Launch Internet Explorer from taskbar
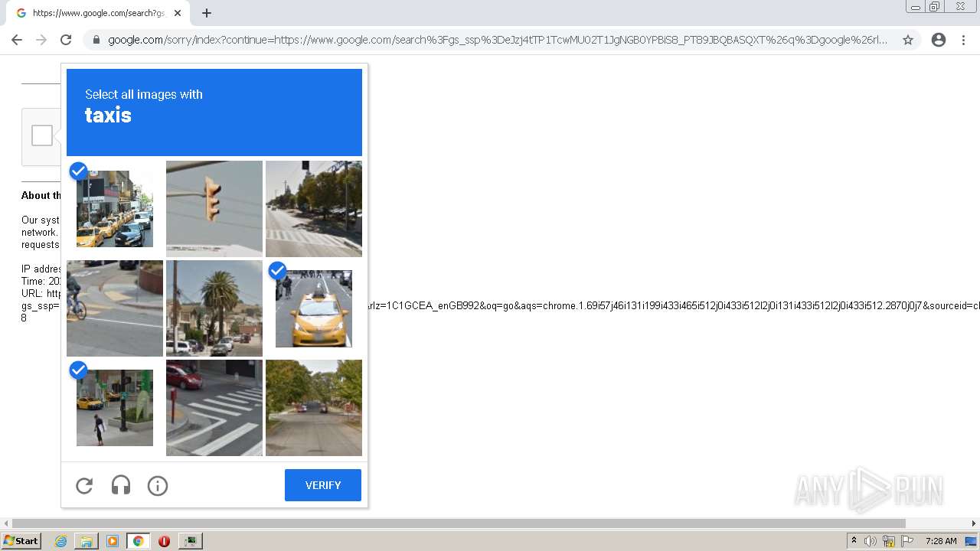This screenshot has height=551, width=980. tap(61, 541)
